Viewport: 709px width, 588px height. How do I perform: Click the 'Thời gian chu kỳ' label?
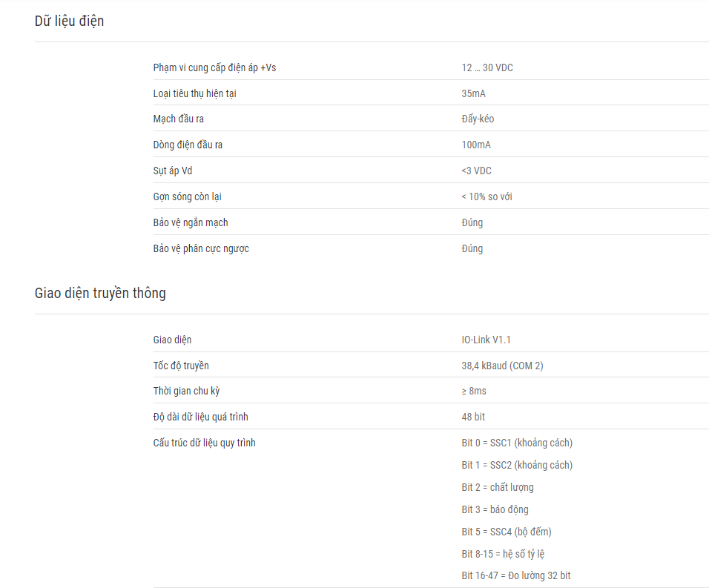pos(186,391)
